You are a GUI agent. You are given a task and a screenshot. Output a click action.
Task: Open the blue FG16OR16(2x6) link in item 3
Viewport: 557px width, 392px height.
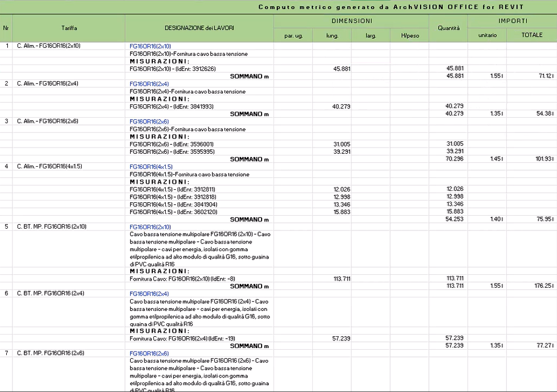pyautogui.click(x=149, y=121)
